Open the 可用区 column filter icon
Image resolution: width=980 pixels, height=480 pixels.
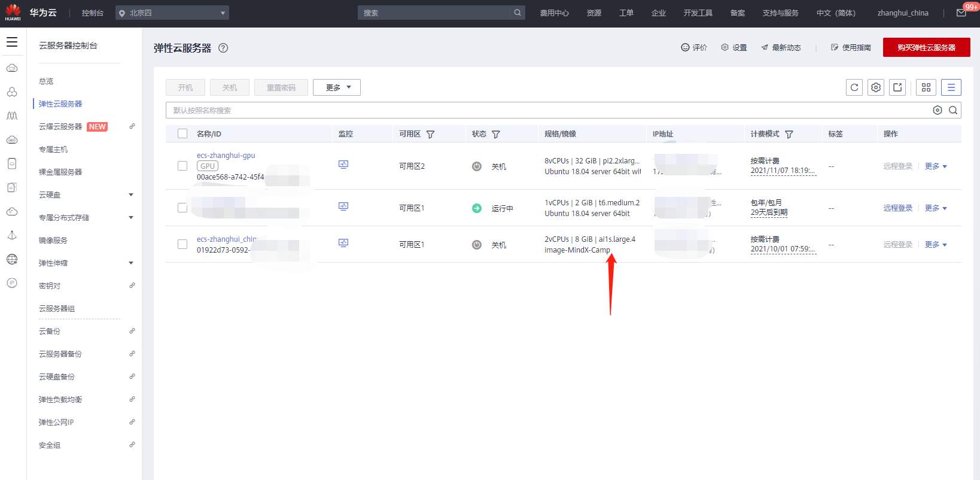pos(430,134)
